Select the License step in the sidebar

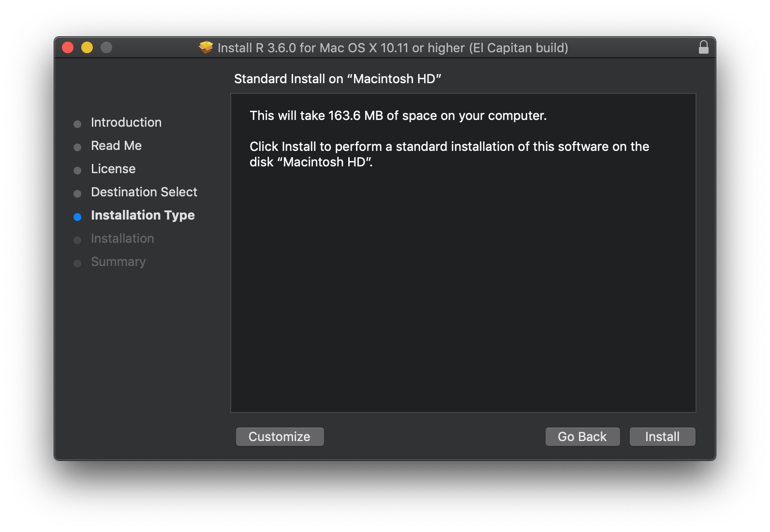pyautogui.click(x=113, y=169)
